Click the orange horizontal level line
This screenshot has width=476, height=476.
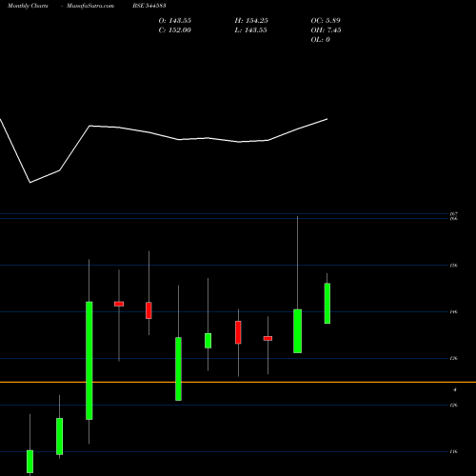(238, 382)
